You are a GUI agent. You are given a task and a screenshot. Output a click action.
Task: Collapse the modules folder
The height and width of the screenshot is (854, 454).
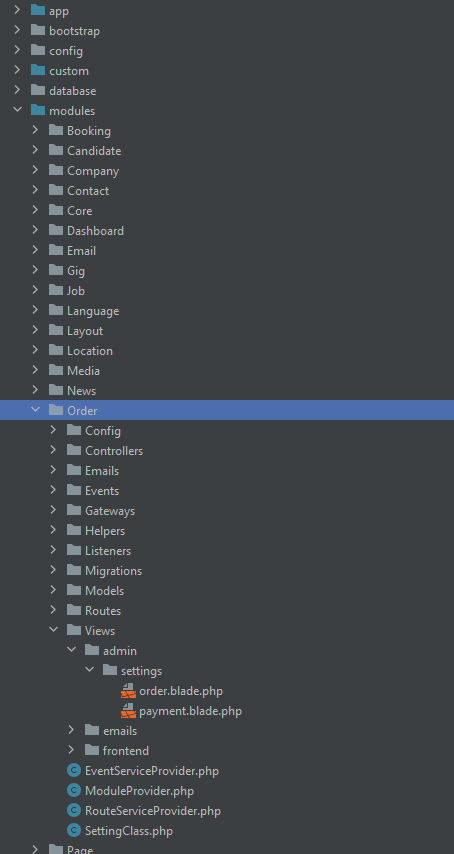coord(17,110)
